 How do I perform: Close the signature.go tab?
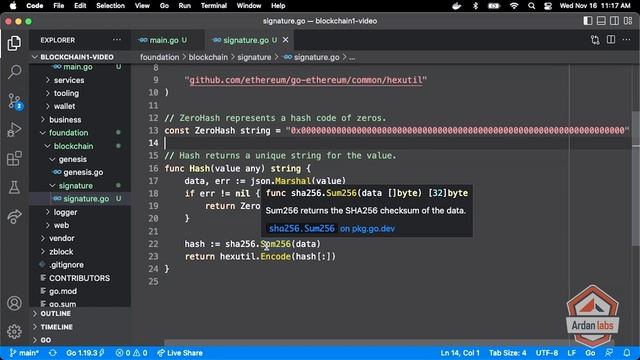285,40
